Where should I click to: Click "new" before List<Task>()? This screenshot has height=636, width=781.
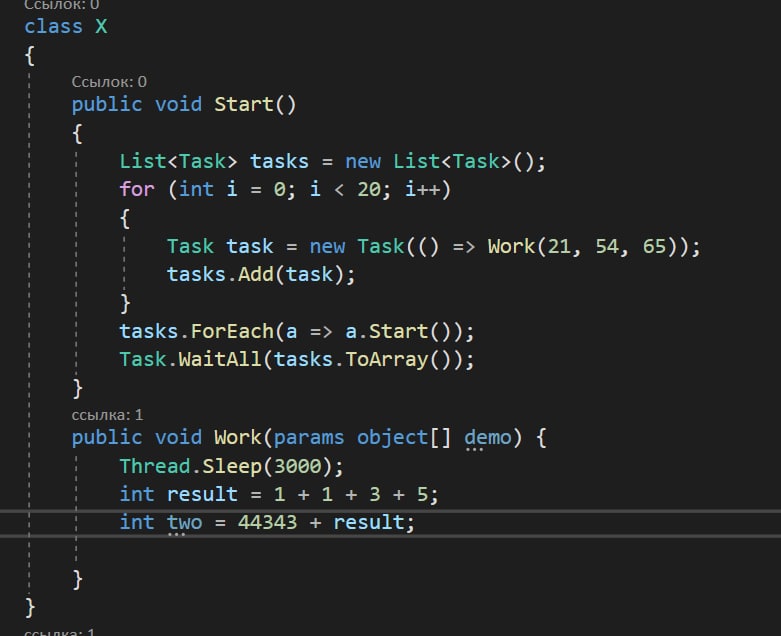coord(363,161)
